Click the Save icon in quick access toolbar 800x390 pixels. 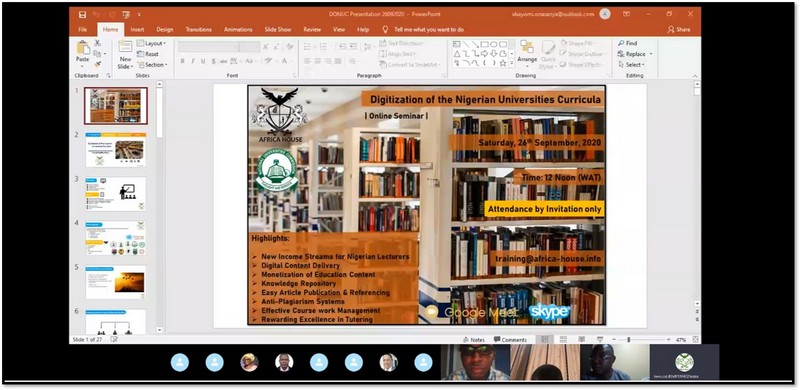pyautogui.click(x=83, y=14)
